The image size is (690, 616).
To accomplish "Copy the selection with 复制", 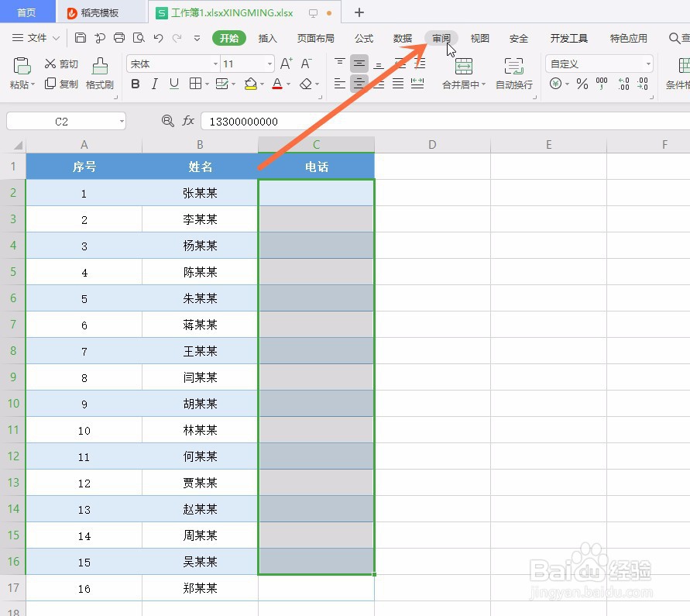I will point(61,84).
